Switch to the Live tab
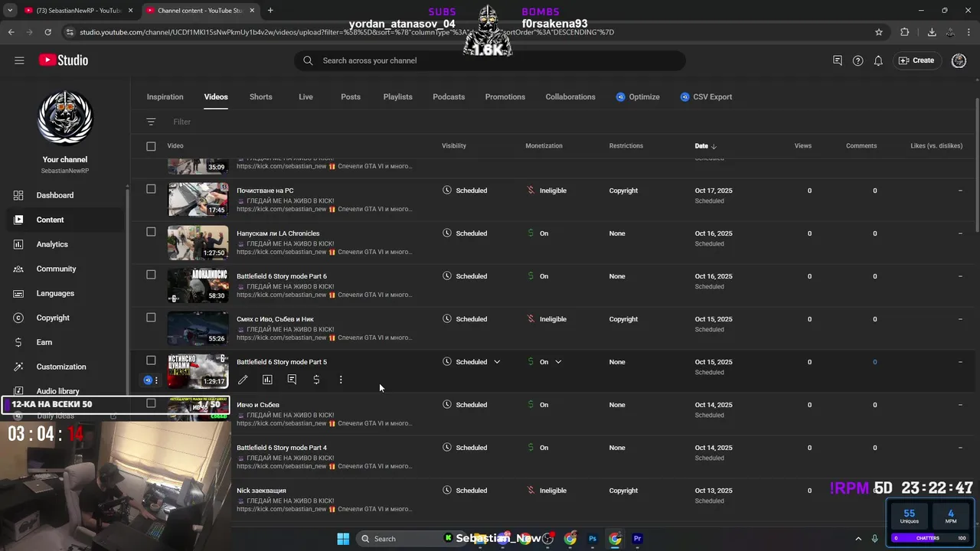 click(305, 97)
